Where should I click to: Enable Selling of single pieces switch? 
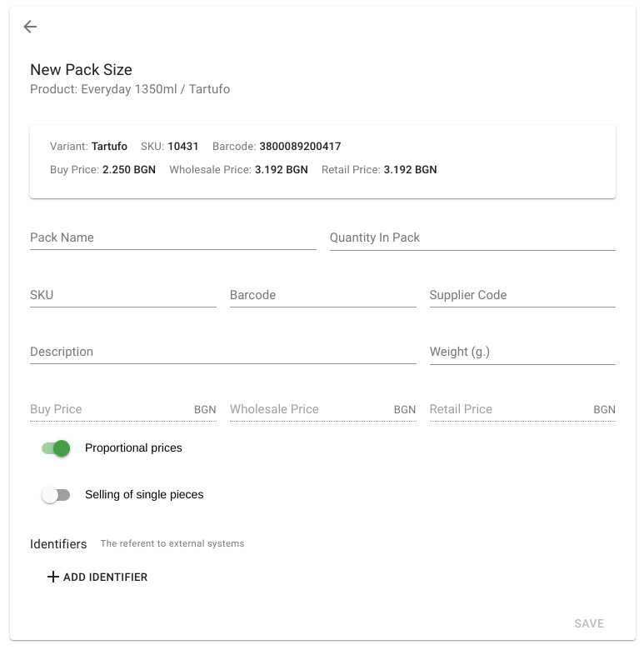(x=56, y=494)
